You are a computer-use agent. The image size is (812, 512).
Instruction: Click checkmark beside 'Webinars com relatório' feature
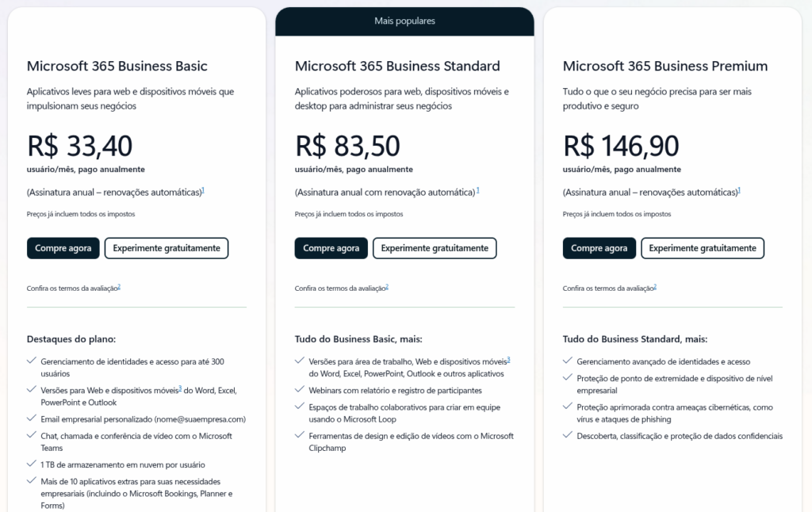(x=299, y=390)
